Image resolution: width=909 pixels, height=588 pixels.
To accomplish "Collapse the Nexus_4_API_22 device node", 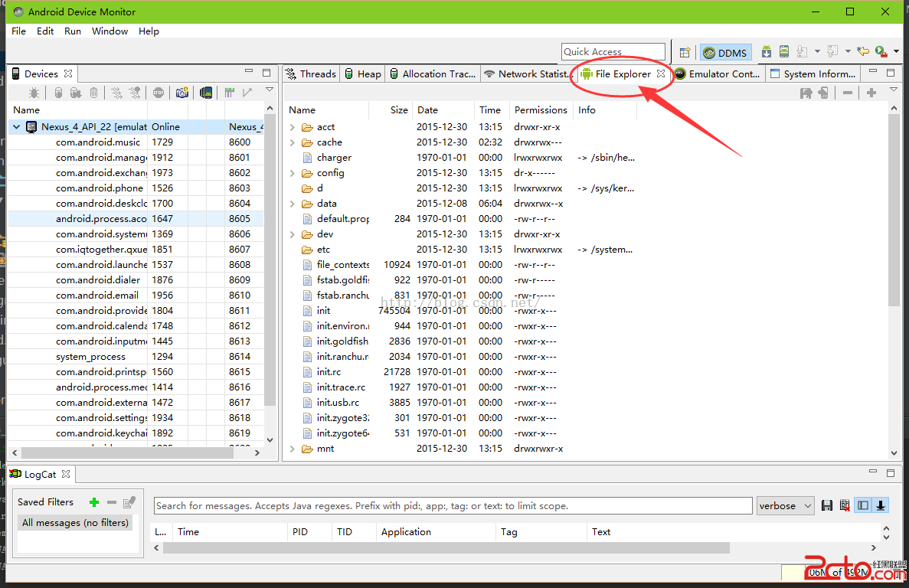I will [17, 127].
